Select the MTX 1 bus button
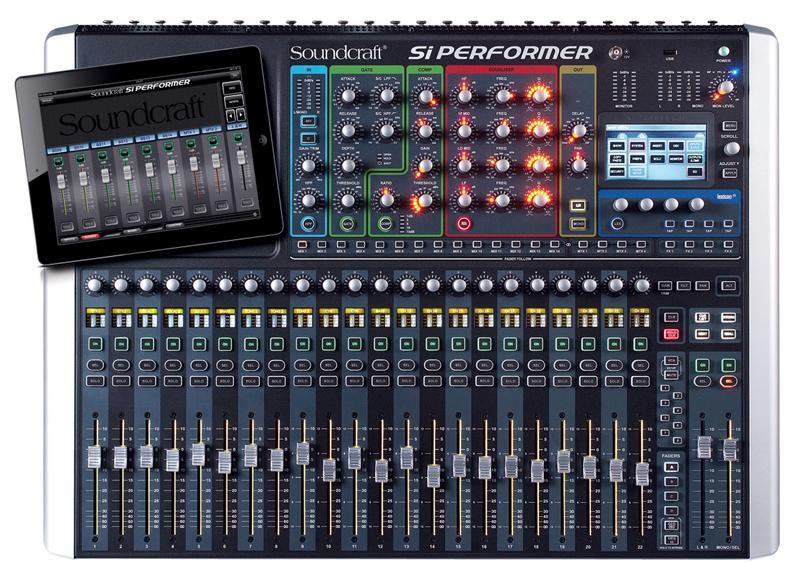The height and width of the screenshot is (576, 800). (x=582, y=245)
